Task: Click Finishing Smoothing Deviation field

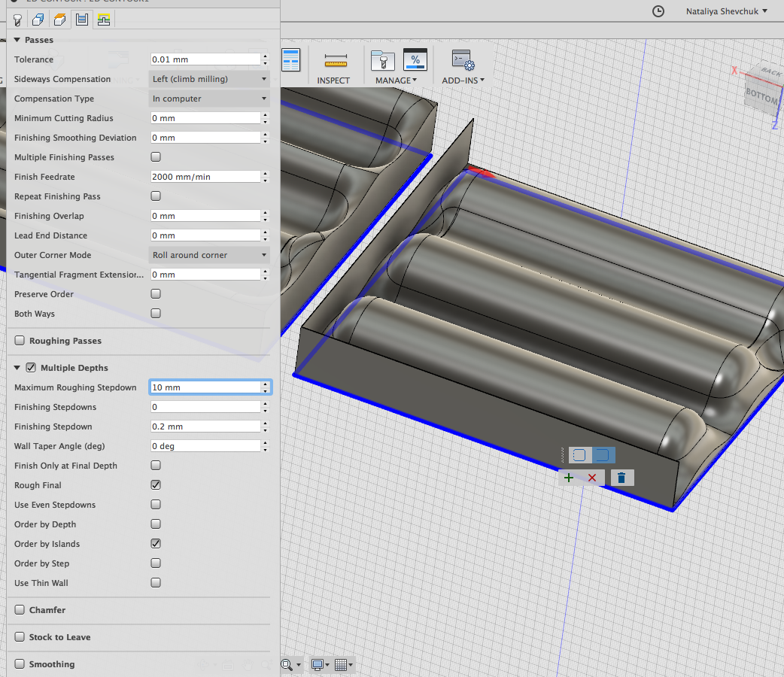Action: tap(205, 138)
